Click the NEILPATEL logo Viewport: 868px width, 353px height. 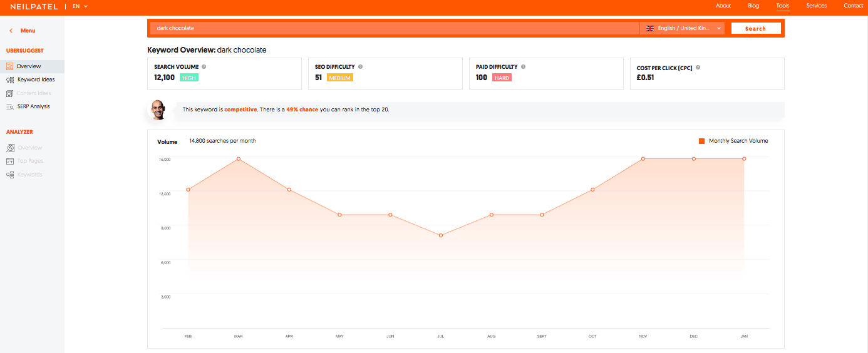pyautogui.click(x=34, y=6)
